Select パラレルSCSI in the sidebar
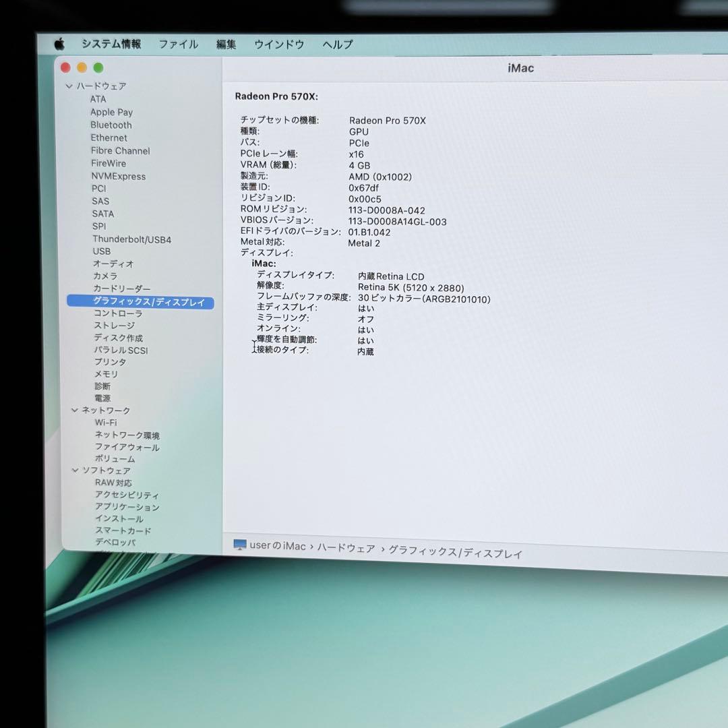Screen dimensions: 728x728 pyautogui.click(x=121, y=350)
